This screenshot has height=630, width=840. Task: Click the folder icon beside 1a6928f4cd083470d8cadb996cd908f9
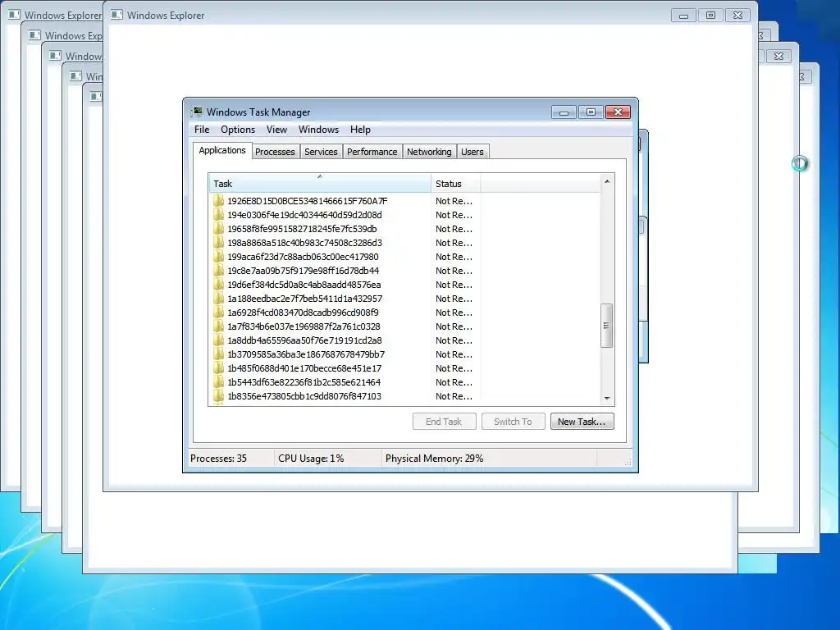[x=218, y=313]
